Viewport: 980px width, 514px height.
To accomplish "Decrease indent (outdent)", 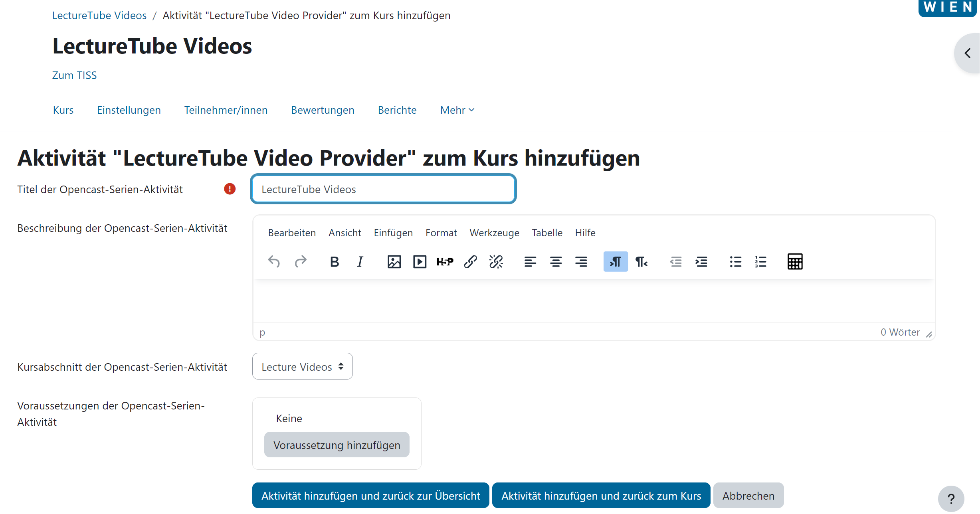I will click(675, 262).
